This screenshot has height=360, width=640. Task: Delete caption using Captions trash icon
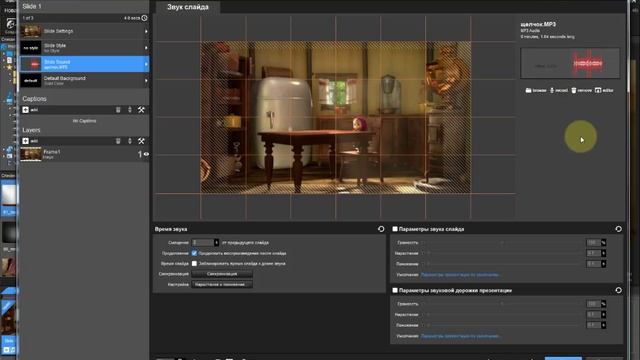pyautogui.click(x=118, y=110)
